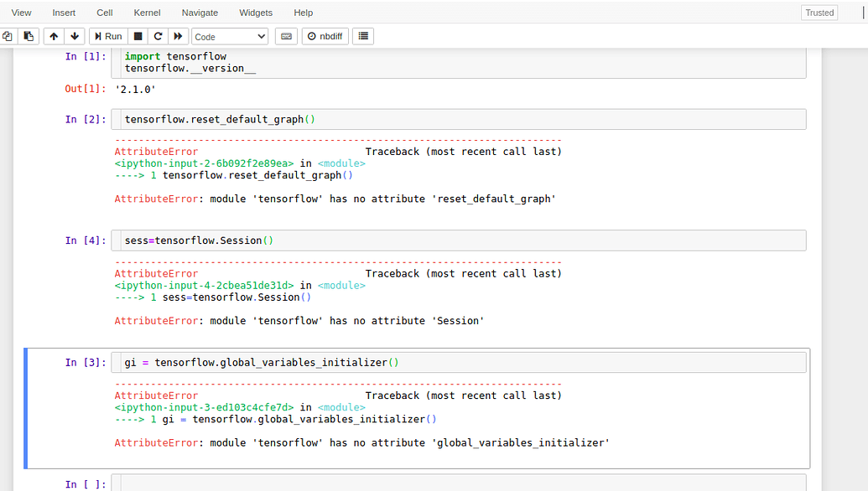Interrupt the kernel with the stop icon
This screenshot has width=868, height=491.
136,36
